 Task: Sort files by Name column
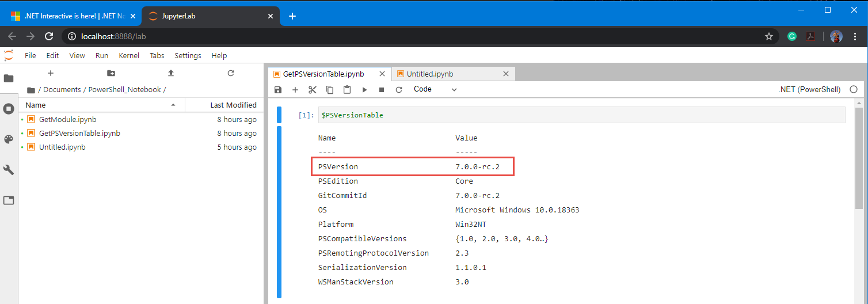(x=101, y=105)
